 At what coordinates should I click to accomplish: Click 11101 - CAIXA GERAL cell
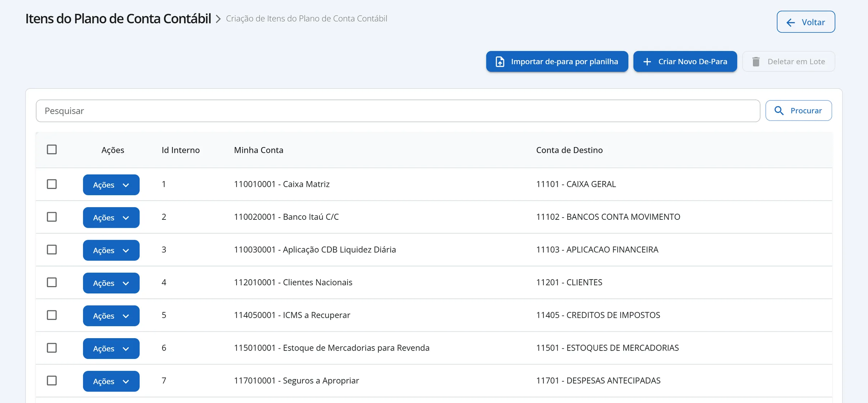click(x=576, y=184)
